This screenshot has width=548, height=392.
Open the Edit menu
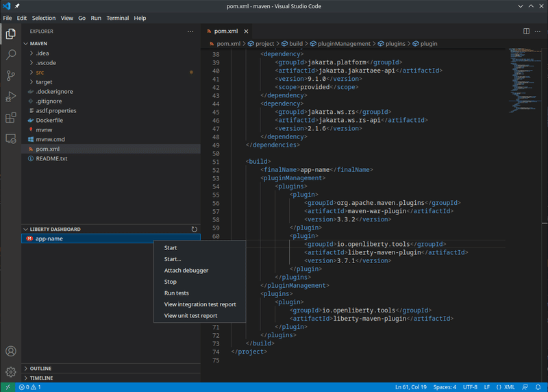point(22,18)
